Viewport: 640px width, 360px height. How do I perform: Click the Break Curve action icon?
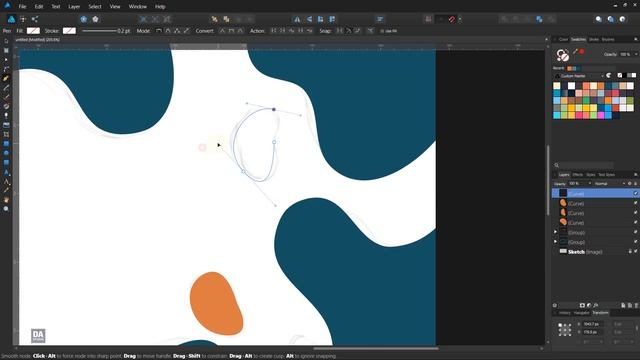pos(273,31)
